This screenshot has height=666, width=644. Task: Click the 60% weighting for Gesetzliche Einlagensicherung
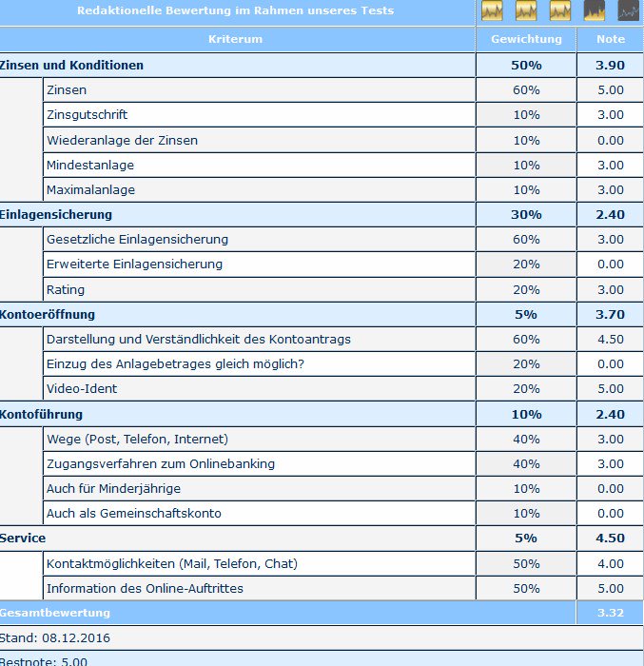[526, 239]
